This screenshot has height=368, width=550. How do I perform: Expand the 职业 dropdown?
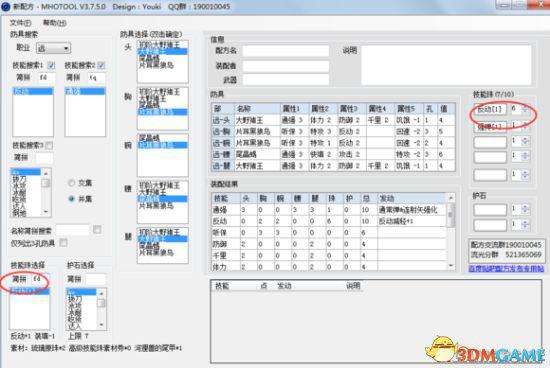click(66, 48)
